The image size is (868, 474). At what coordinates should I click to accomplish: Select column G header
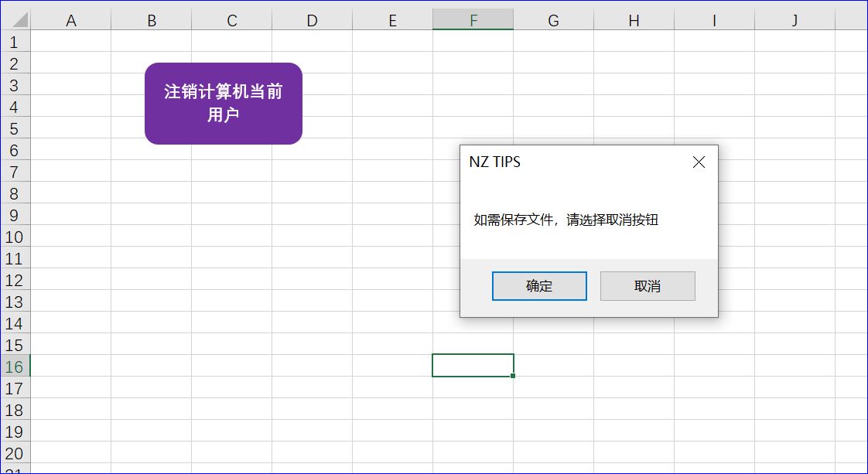(x=554, y=20)
